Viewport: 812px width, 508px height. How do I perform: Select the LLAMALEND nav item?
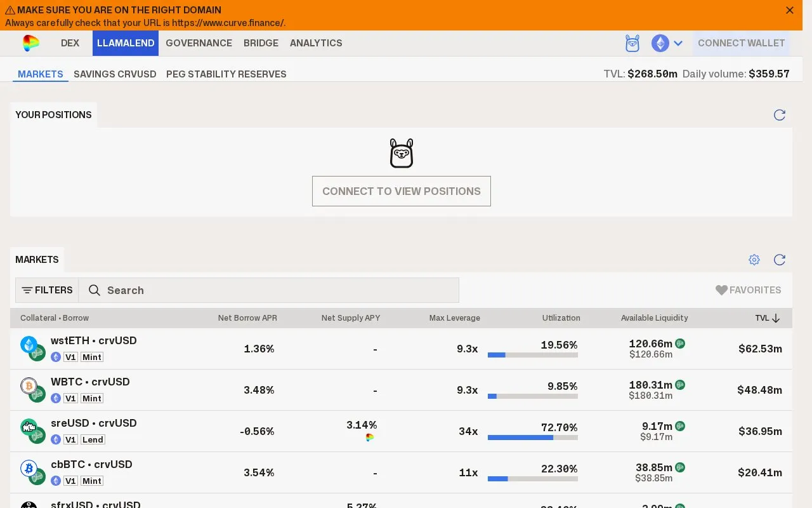pos(126,43)
